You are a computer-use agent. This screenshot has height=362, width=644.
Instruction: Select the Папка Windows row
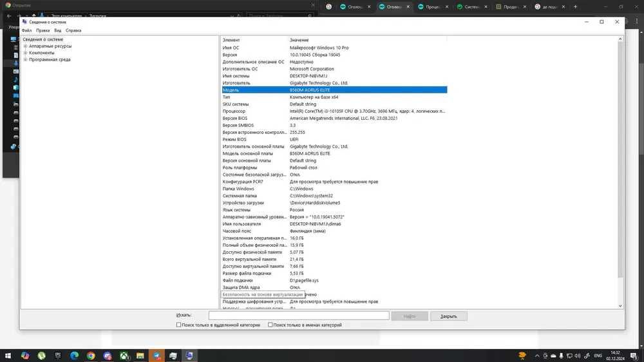point(334,189)
